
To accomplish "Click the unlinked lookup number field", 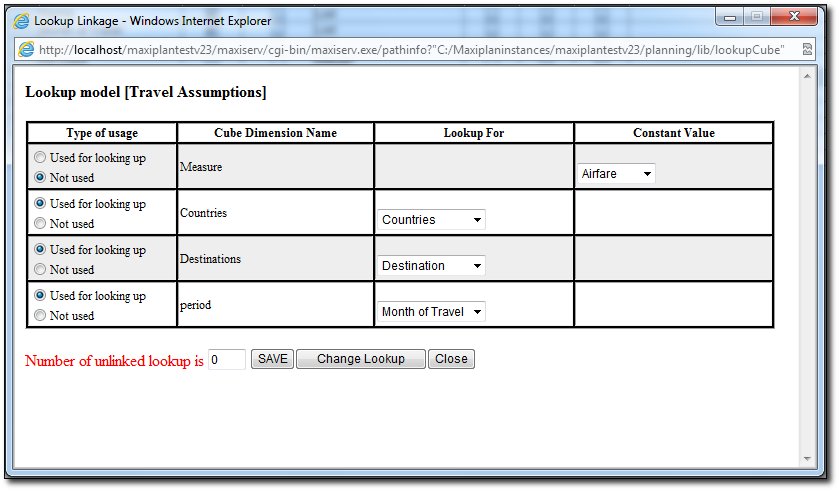I will tap(227, 359).
